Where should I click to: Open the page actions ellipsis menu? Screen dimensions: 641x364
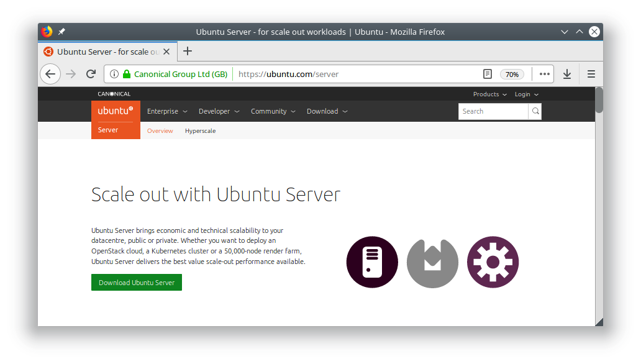544,73
